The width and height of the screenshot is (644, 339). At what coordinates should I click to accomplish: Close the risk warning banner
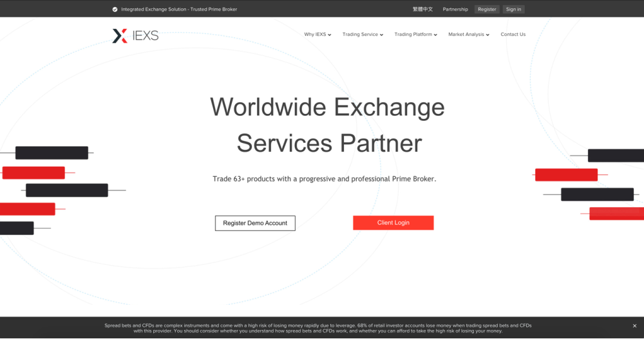click(634, 326)
